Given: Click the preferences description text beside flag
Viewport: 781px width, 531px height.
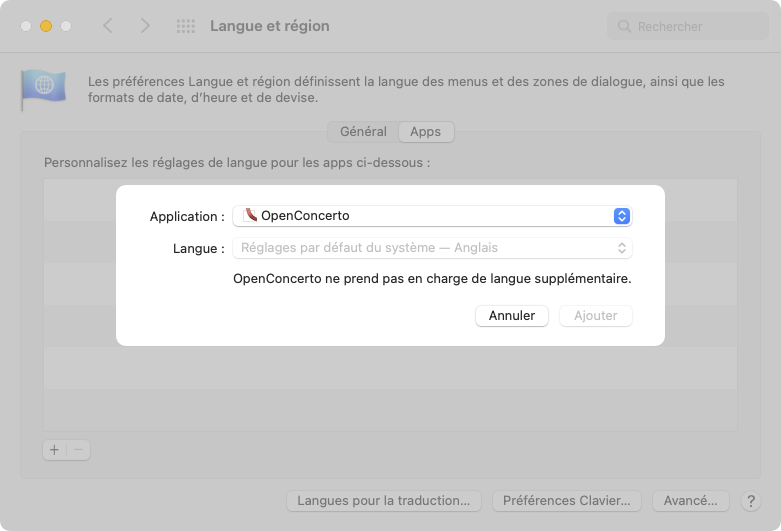Looking at the screenshot, I should point(406,90).
